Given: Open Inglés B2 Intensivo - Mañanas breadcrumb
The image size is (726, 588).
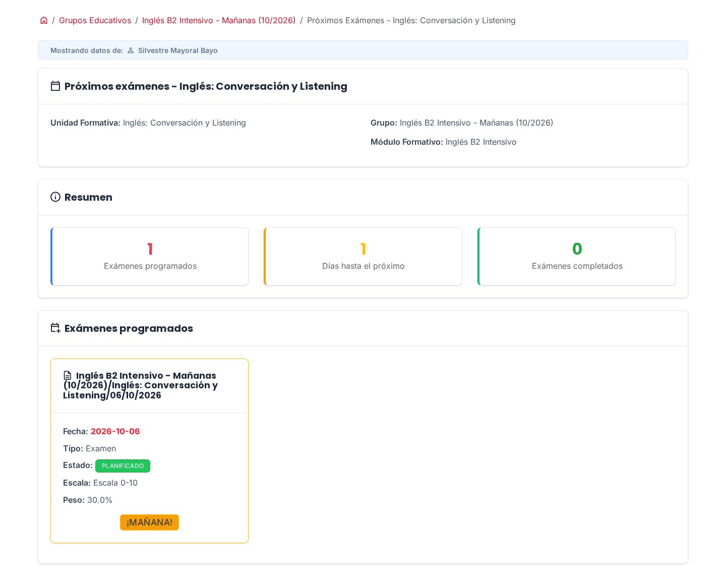Looking at the screenshot, I should pyautogui.click(x=219, y=20).
